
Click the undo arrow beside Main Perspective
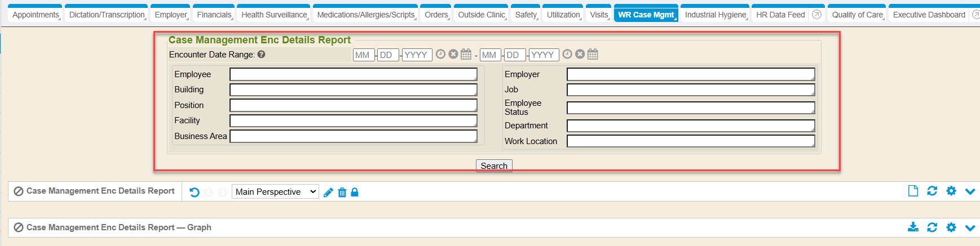195,192
